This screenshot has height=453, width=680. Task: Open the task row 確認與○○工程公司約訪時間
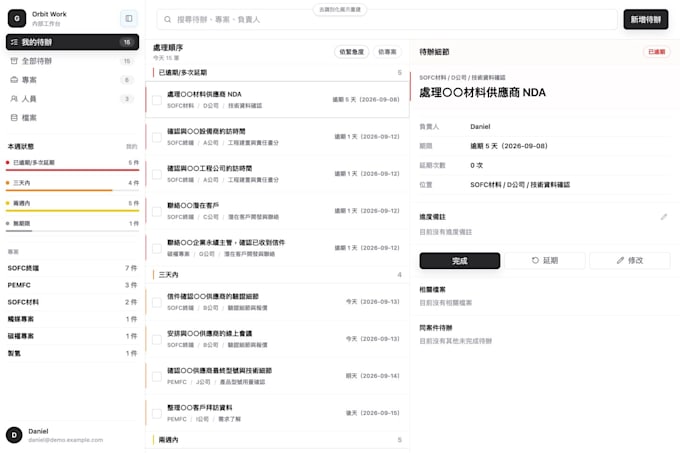coord(278,174)
